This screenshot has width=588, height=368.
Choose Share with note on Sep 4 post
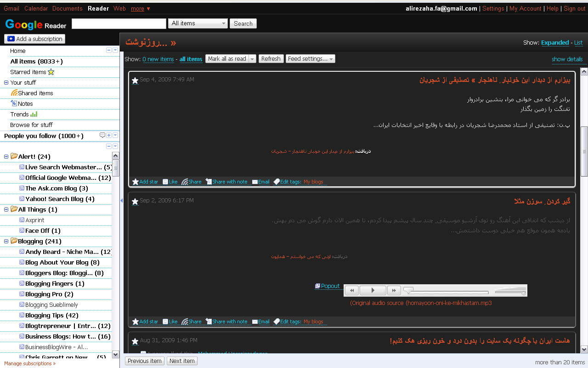tap(226, 182)
